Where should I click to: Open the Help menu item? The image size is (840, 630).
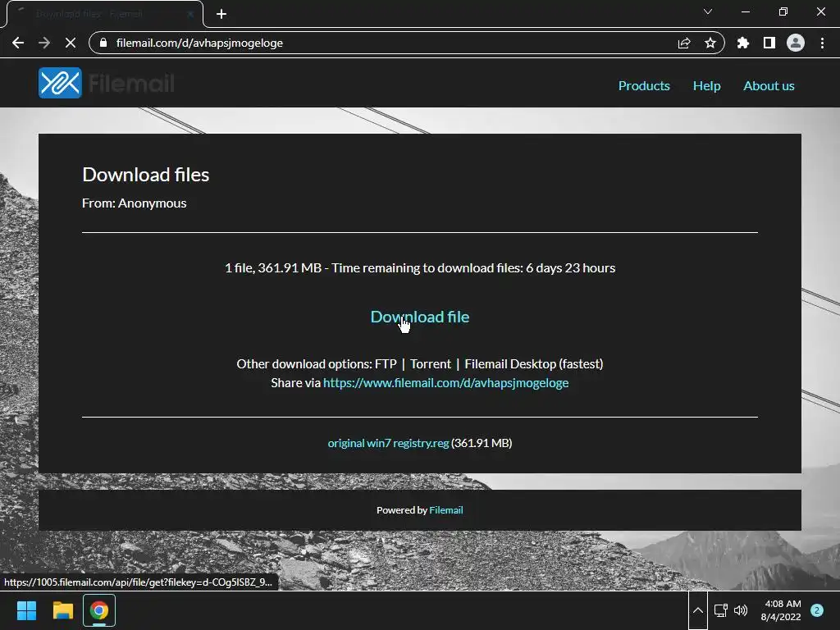click(706, 85)
